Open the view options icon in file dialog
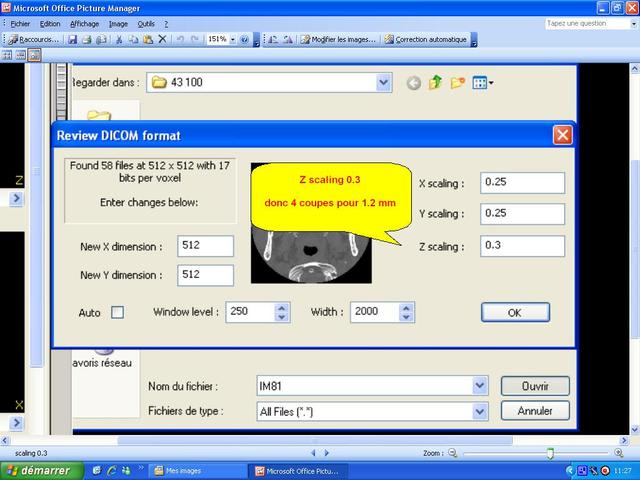 click(482, 83)
